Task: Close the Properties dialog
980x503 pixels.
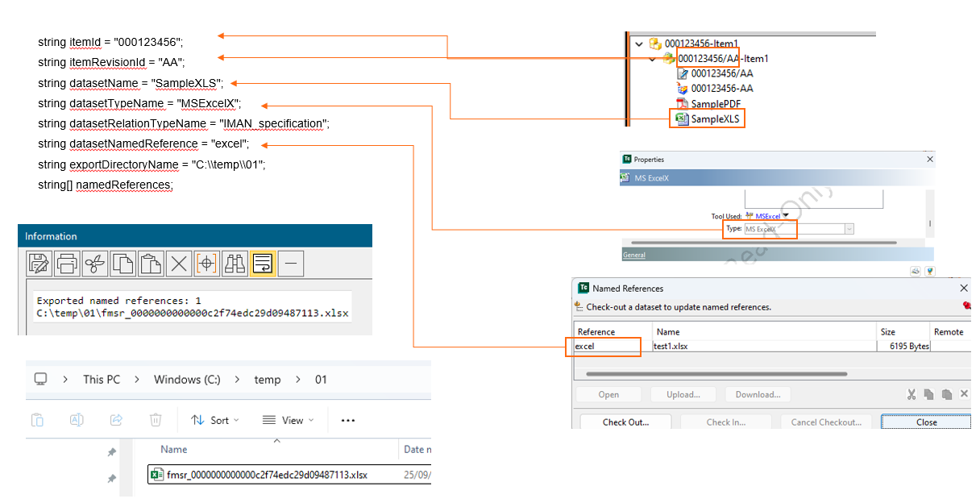Action: coord(930,160)
